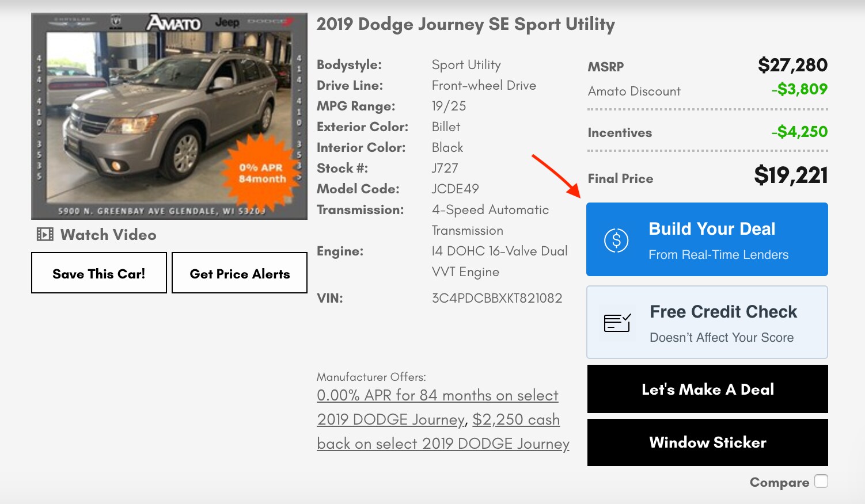Click the Amato logo on the photo
The width and height of the screenshot is (865, 504).
[x=173, y=23]
